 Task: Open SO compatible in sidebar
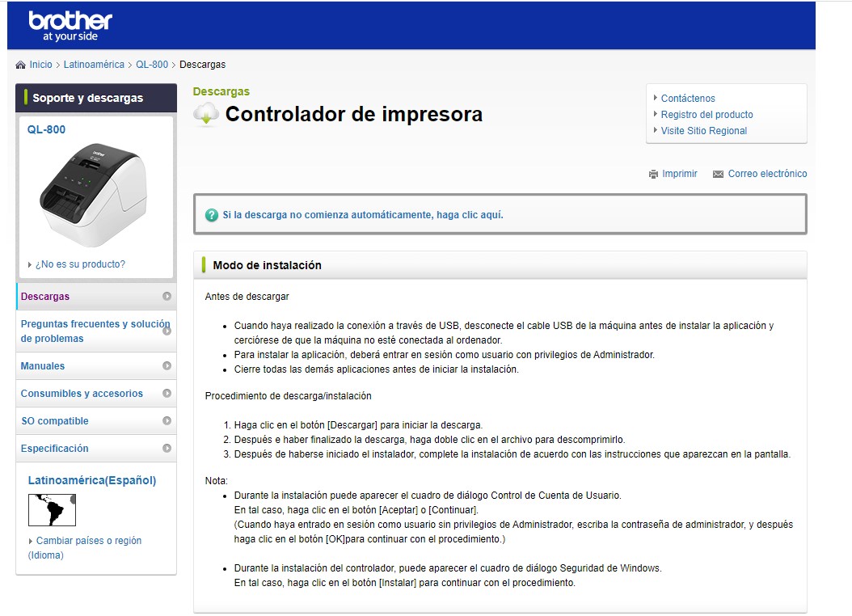pos(96,421)
